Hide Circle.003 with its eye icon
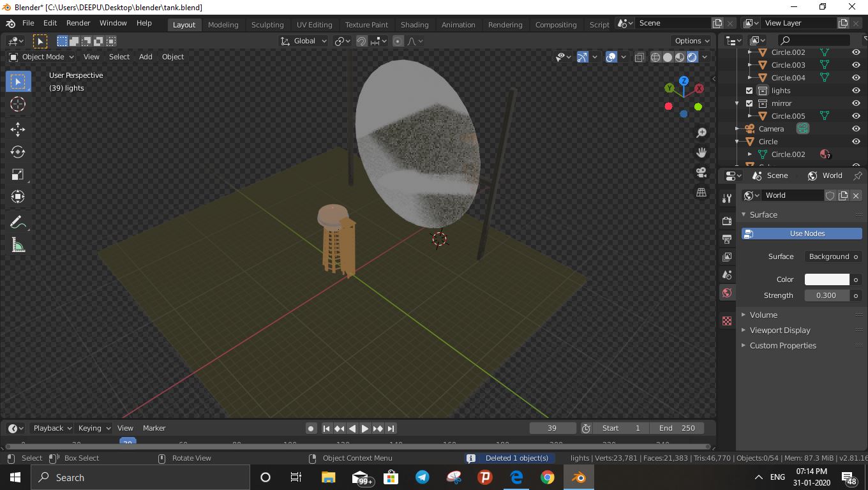Viewport: 868px width, 490px height. [856, 65]
